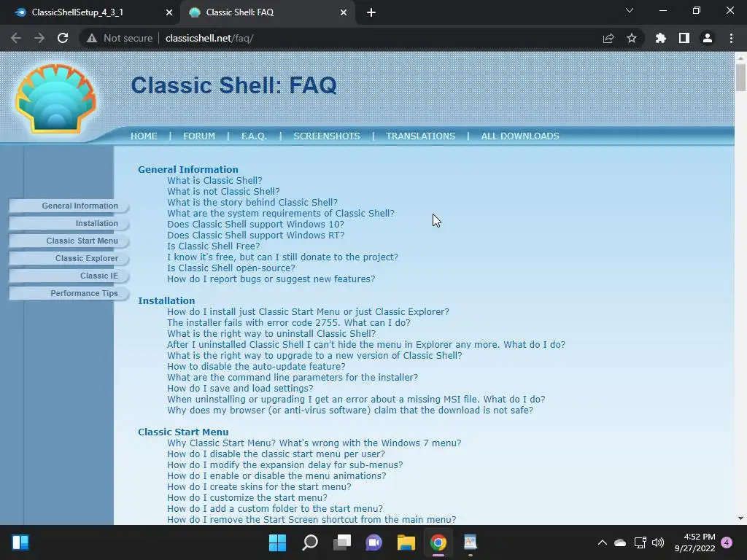
Task: Open the installer app icon in taskbar
Action: click(x=471, y=542)
